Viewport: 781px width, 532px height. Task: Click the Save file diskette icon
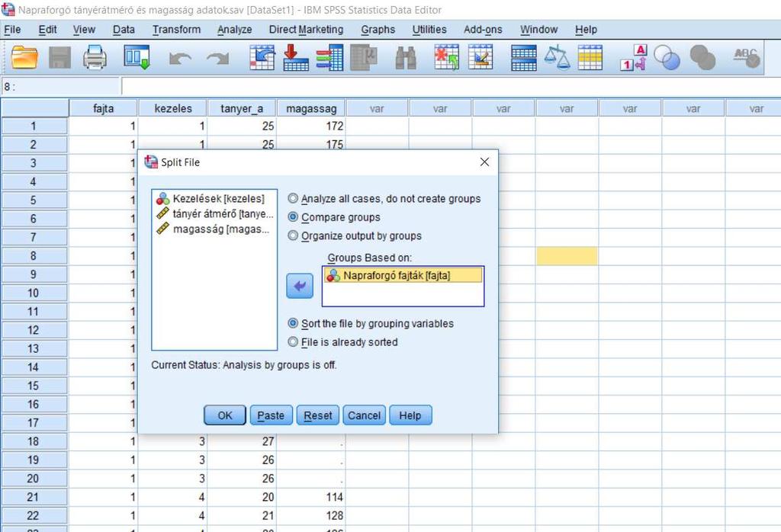click(x=59, y=57)
